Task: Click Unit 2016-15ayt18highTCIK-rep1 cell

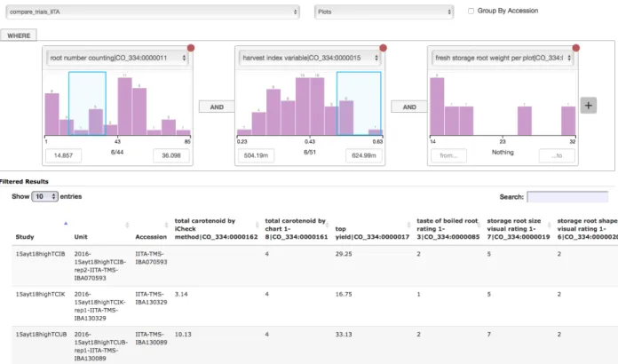Action: [x=100, y=306]
